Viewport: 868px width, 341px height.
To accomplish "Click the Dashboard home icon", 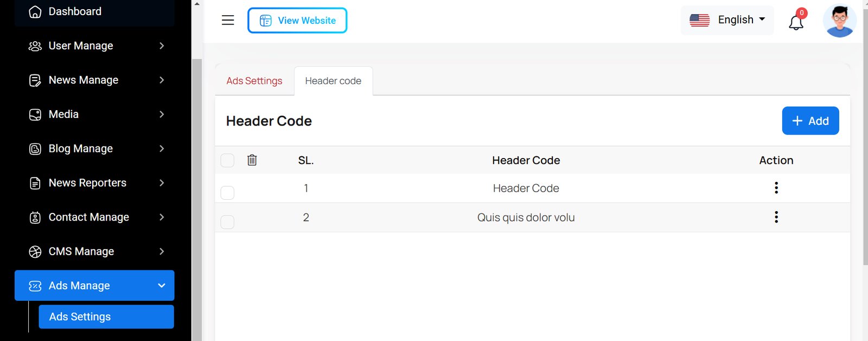I will click(x=35, y=12).
